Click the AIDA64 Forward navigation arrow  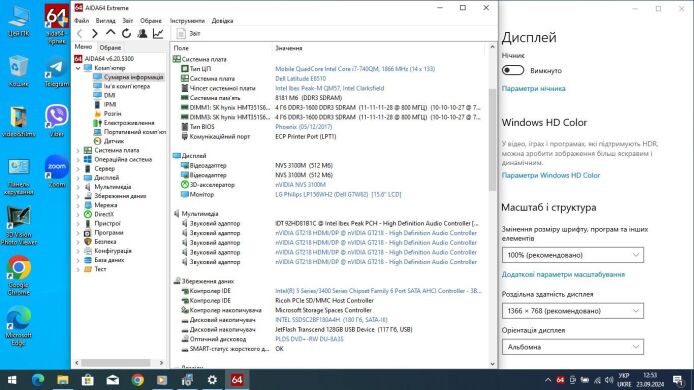pyautogui.click(x=95, y=33)
